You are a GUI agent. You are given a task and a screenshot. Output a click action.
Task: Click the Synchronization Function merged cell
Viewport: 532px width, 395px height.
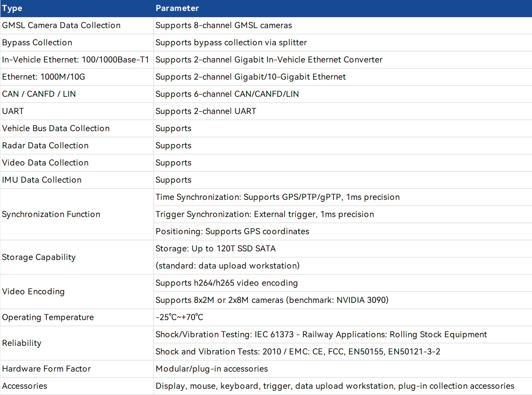point(51,214)
